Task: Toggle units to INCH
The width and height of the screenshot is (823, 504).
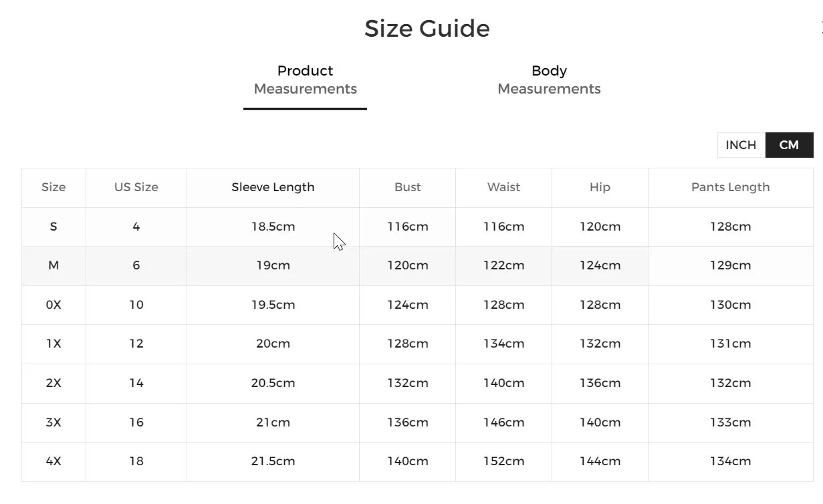Action: pyautogui.click(x=741, y=145)
